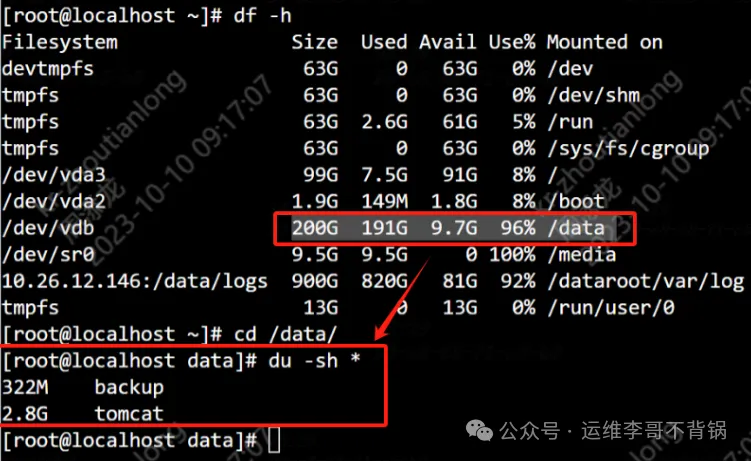Click the /dataroot/var/log mount path
Viewport: 751px width, 461px height.
(646, 282)
